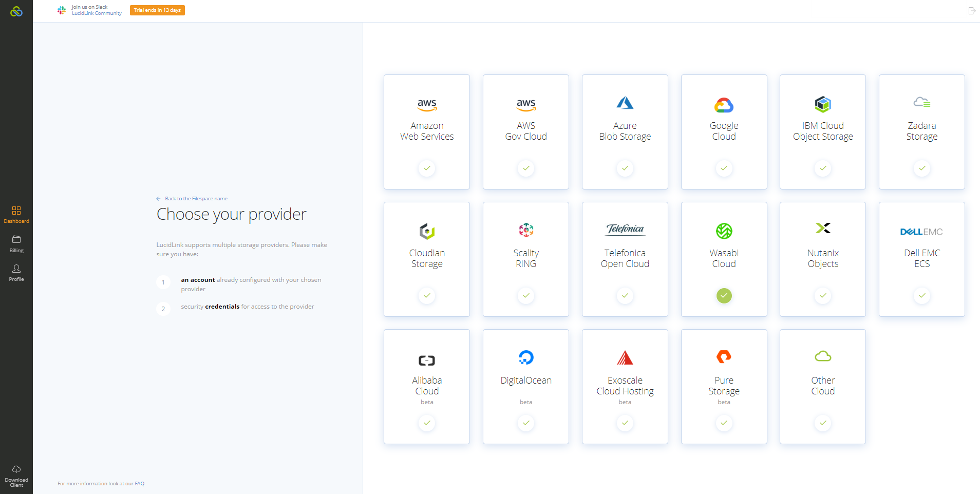The height and width of the screenshot is (494, 980).
Task: Toggle the selected Wasabi Cloud checkmark
Action: tap(724, 296)
